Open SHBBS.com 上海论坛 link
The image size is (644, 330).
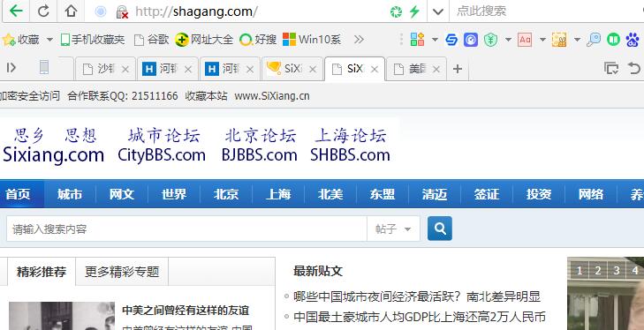(x=351, y=146)
